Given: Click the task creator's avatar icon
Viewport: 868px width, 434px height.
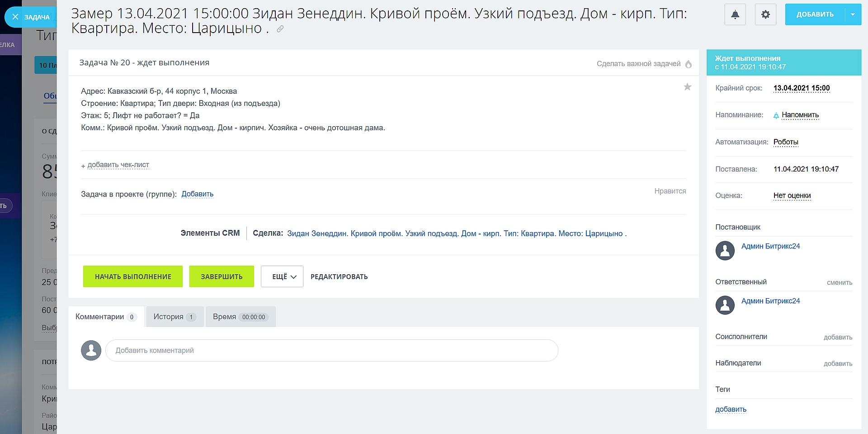Looking at the screenshot, I should point(725,251).
